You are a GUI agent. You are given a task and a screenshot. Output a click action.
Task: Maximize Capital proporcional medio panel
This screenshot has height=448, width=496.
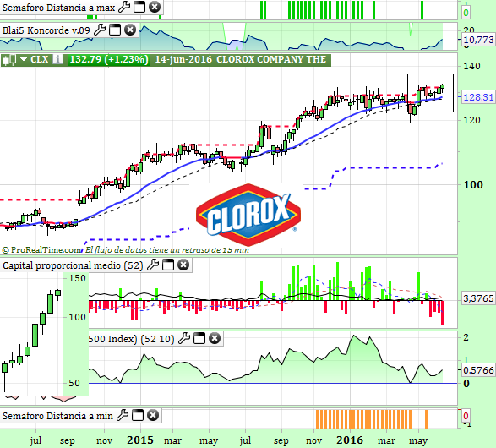[168, 265]
